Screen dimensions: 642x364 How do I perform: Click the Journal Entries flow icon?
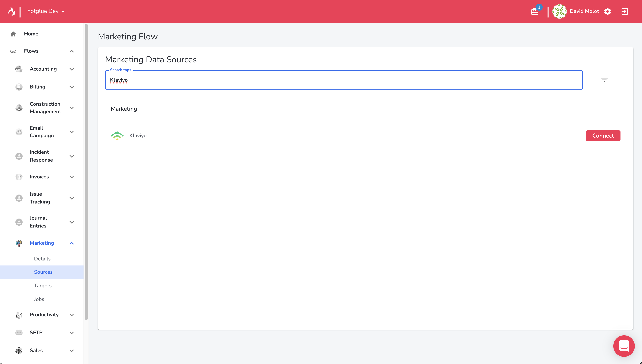coord(19,222)
